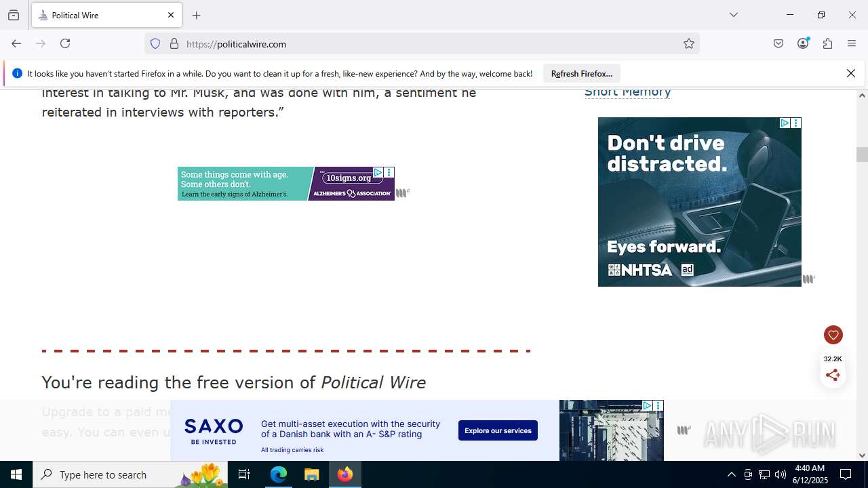Open the volume control tray icon

pyautogui.click(x=781, y=474)
